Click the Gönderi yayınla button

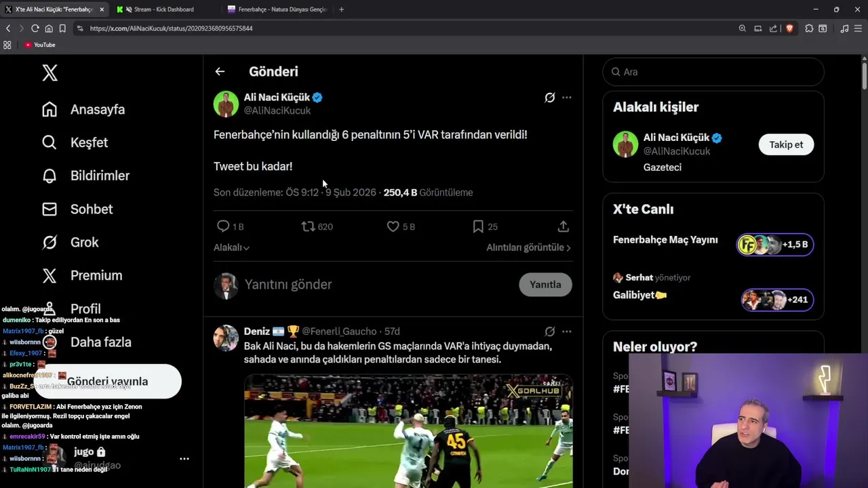[x=107, y=382]
